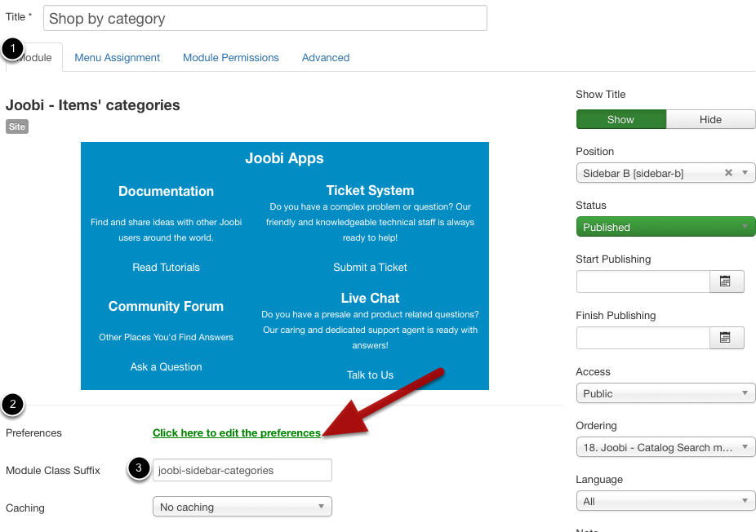This screenshot has width=756, height=532.
Task: Open the Language dropdown set to All
Action: [666, 501]
